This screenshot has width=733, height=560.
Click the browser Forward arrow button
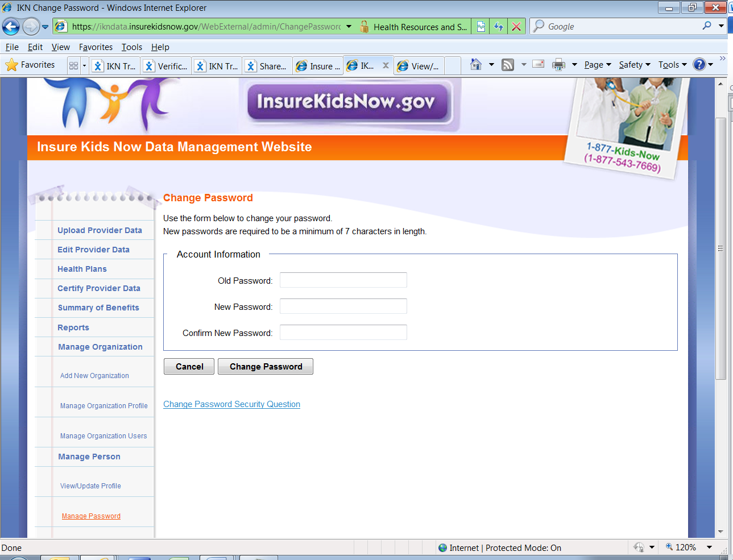pos(31,26)
